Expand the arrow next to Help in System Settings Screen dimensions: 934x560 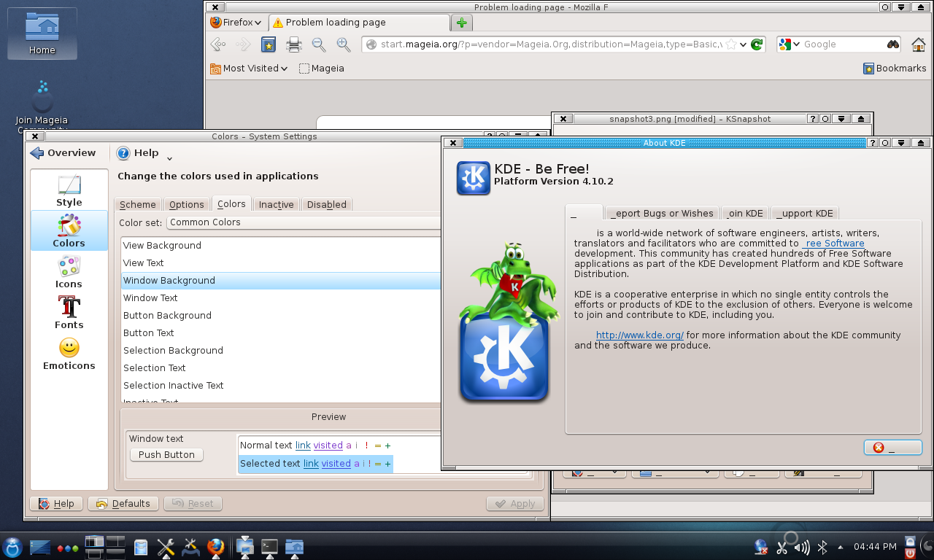click(169, 158)
